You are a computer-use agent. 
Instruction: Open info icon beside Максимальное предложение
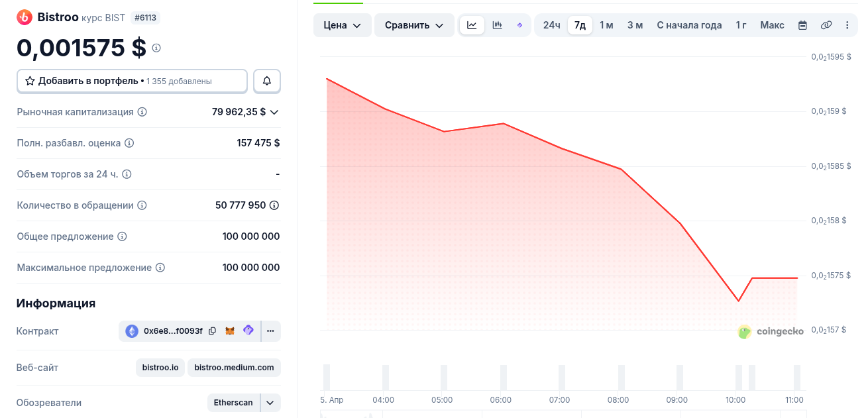point(160,268)
